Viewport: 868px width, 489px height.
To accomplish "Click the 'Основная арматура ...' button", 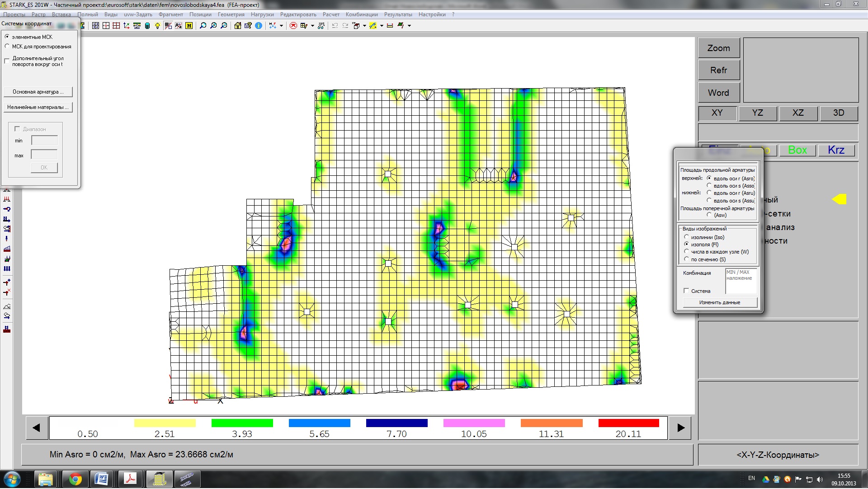I will click(38, 92).
